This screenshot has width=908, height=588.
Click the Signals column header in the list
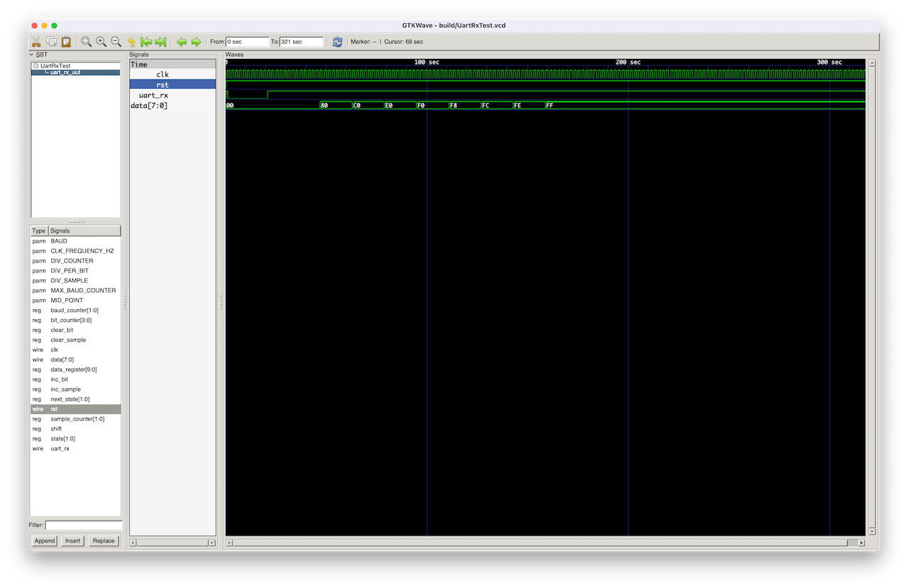tap(84, 231)
